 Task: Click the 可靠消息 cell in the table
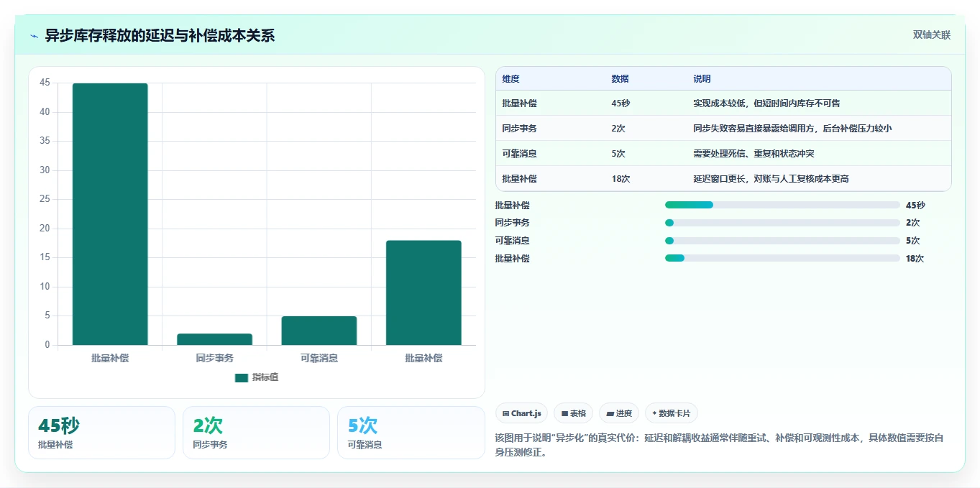519,154
